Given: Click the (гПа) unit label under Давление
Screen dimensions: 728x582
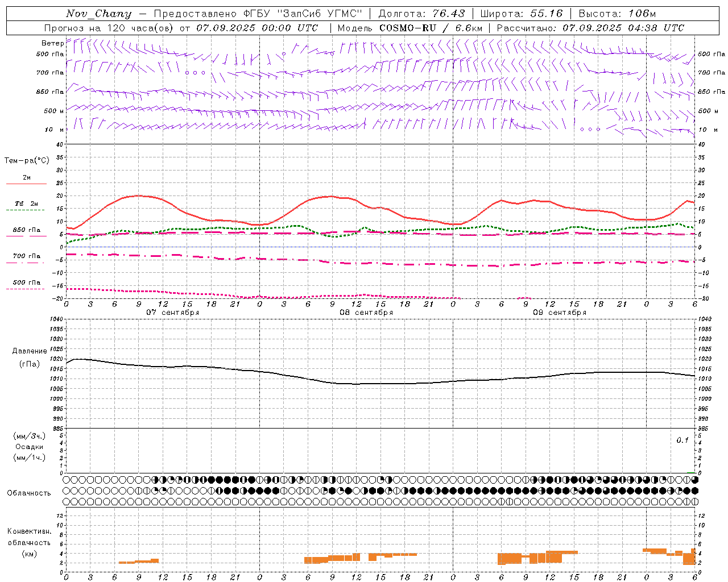Looking at the screenshot, I should (30, 364).
